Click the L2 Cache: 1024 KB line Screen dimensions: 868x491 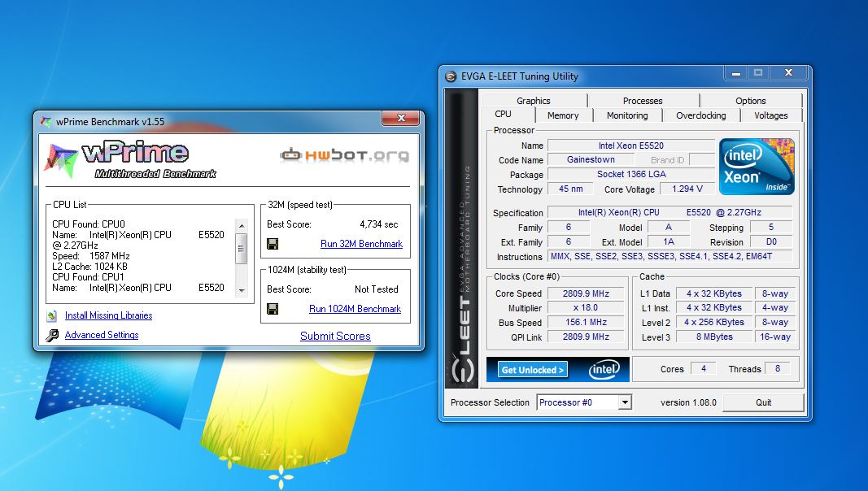[89, 267]
